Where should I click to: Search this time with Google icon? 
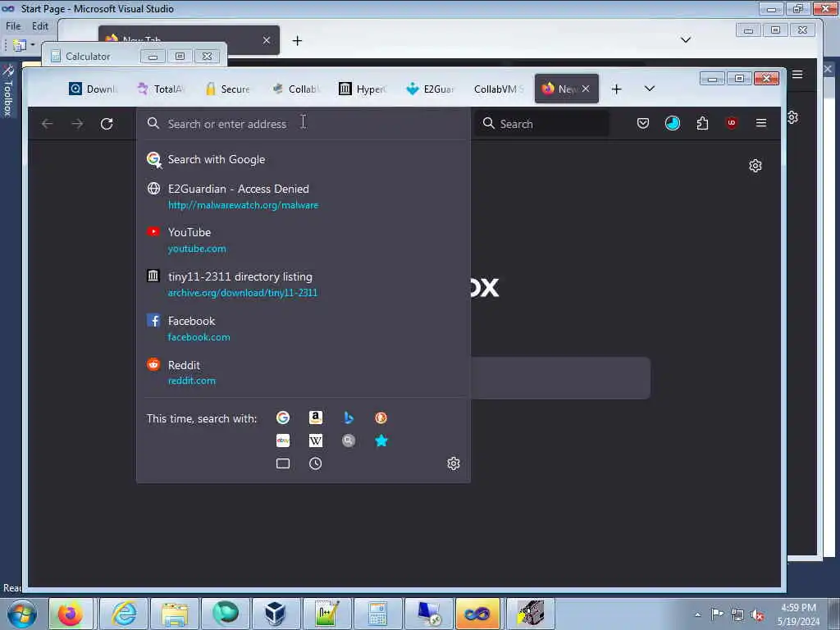283,418
